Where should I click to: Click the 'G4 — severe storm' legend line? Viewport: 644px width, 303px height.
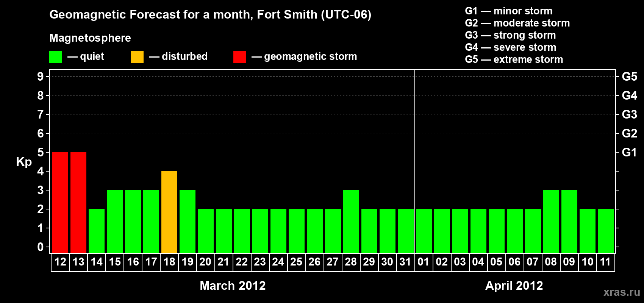coord(511,47)
